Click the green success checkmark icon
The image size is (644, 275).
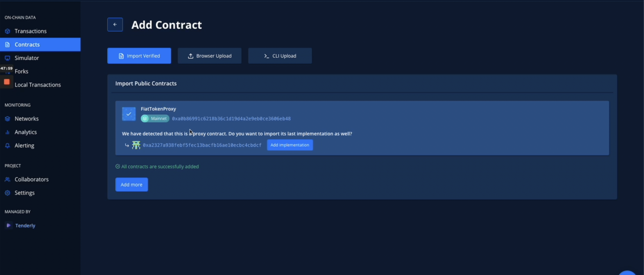(x=117, y=167)
